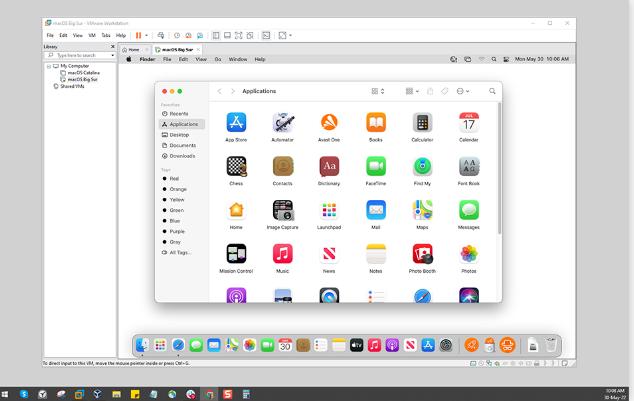Viewport: 634px width, 401px height.
Task: Close the macOS Big Sur VM tab
Action: (198, 50)
